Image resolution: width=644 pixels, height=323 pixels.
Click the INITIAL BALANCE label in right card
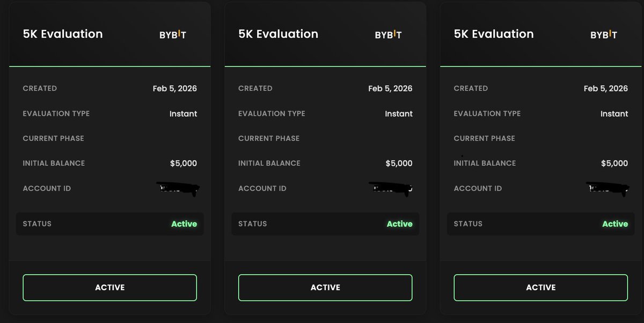[x=485, y=163]
